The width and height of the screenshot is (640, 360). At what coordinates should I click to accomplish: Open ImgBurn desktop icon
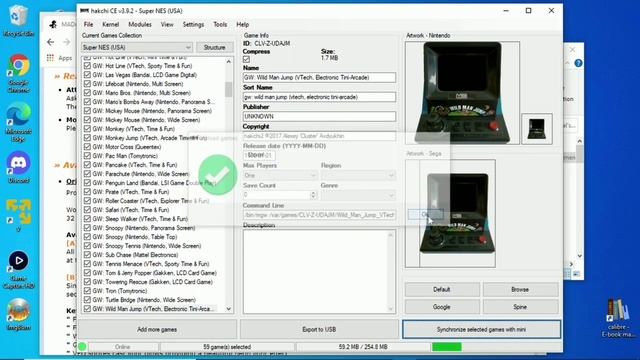pos(18,314)
